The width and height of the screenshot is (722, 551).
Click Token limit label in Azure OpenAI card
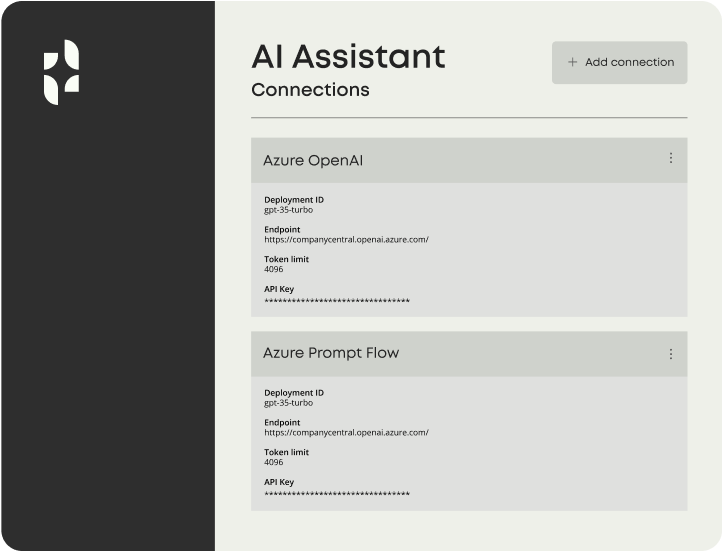286,259
